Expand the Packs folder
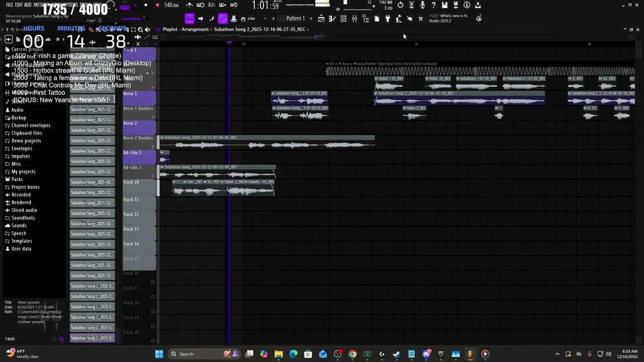This screenshot has height=362, width=644. 17,179
